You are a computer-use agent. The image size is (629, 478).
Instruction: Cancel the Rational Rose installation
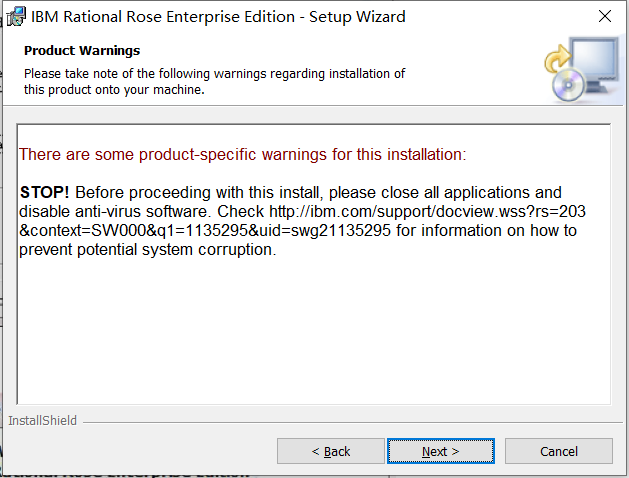click(558, 451)
